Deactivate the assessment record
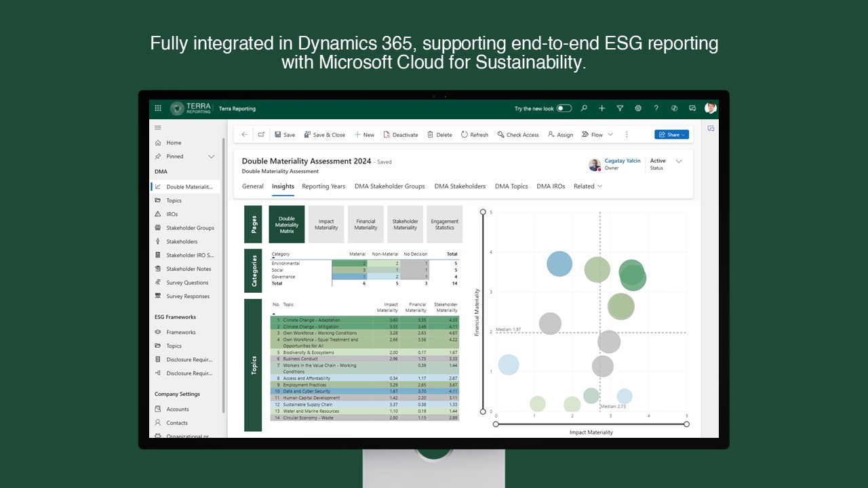 (401, 135)
